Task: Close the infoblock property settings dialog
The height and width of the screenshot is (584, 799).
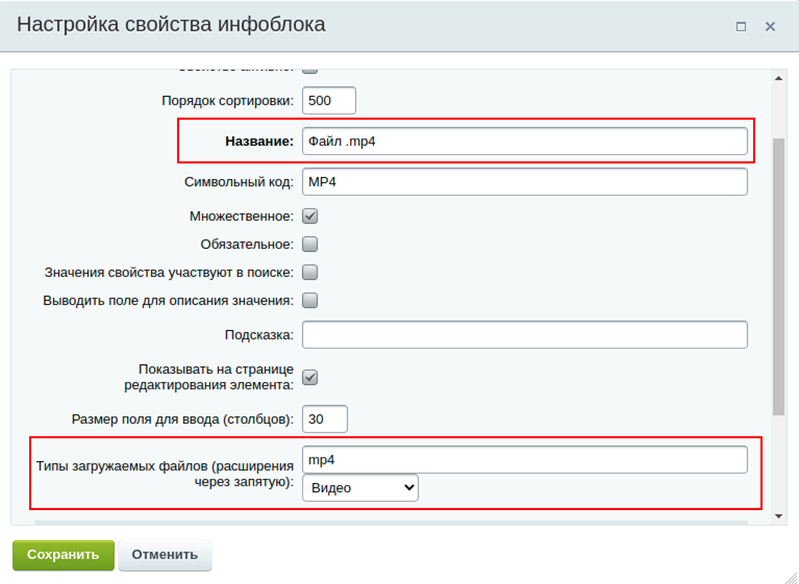Action: pos(770,27)
